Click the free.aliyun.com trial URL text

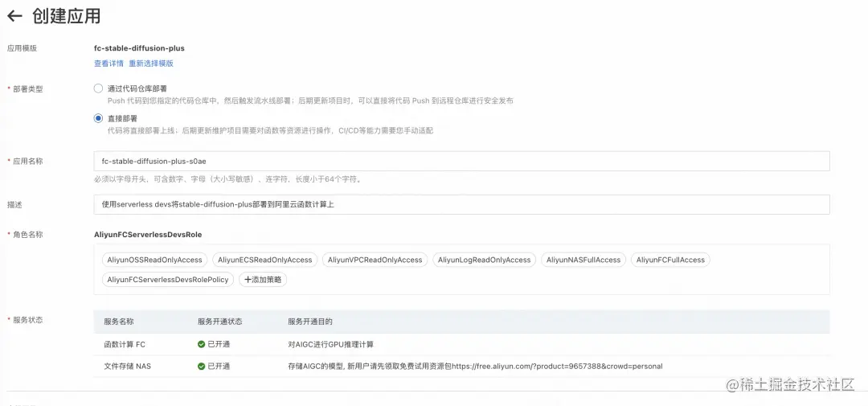(558, 366)
